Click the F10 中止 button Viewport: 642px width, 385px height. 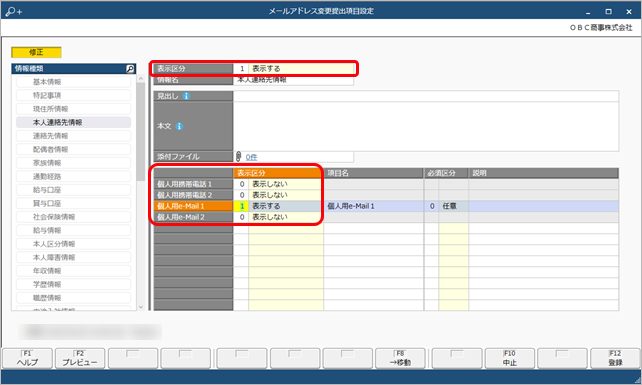(510, 359)
